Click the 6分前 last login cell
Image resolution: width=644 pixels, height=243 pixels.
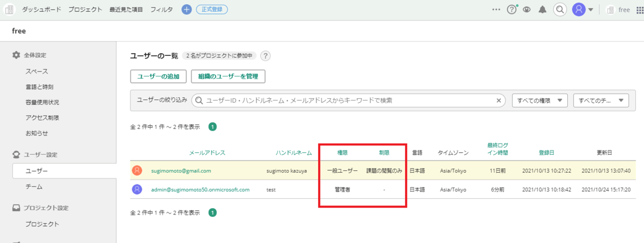pos(497,189)
